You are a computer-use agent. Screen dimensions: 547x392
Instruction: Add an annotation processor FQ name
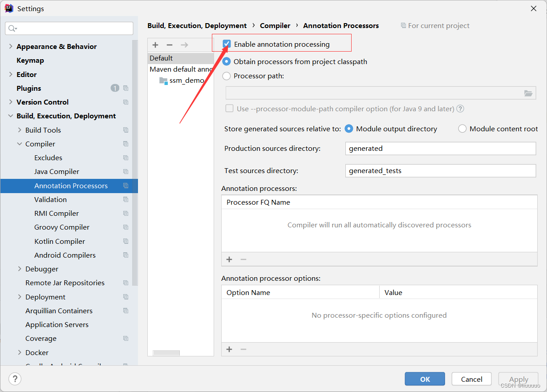click(229, 259)
